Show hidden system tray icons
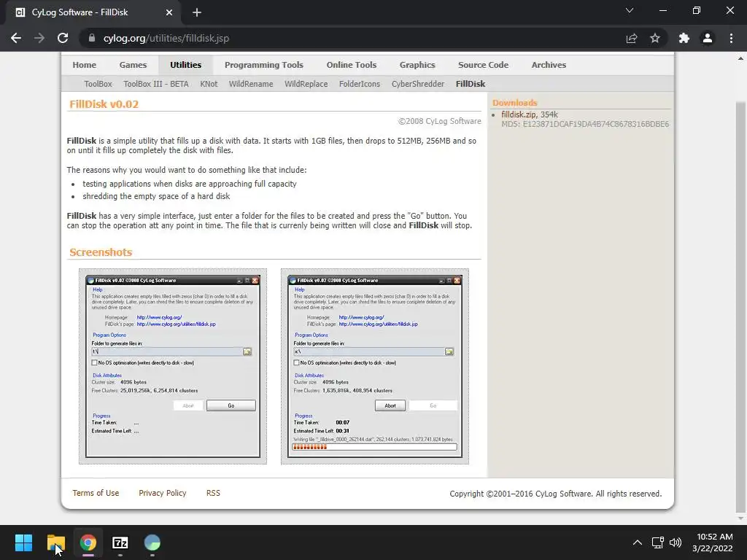This screenshot has width=747, height=560. pyautogui.click(x=637, y=542)
